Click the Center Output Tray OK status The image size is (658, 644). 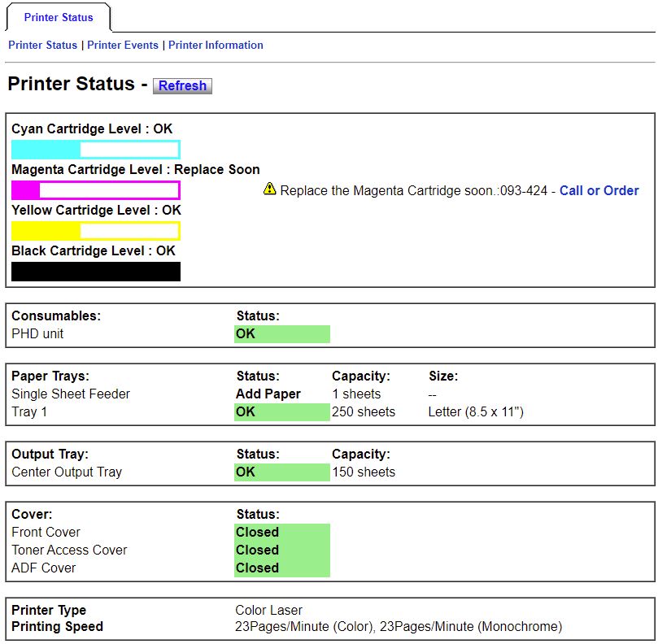pos(281,472)
